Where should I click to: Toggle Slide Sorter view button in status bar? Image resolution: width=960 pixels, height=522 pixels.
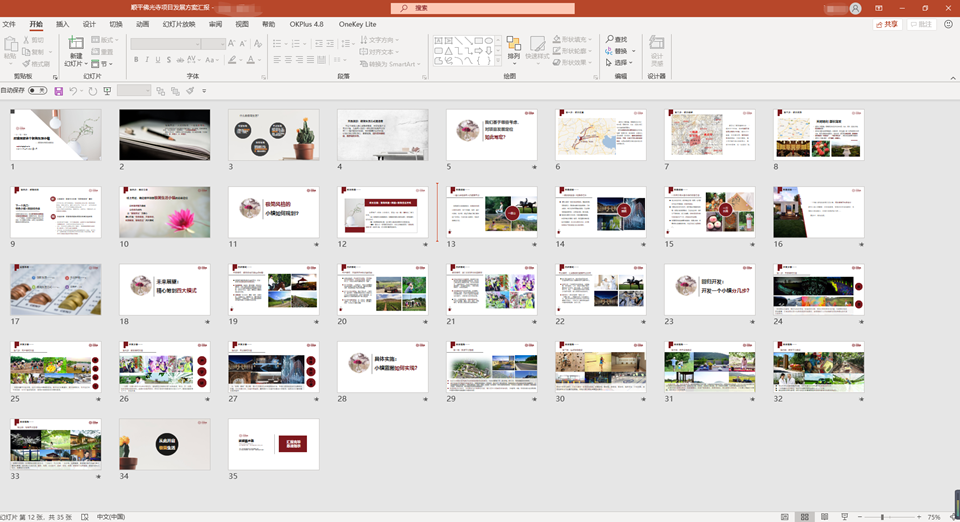(805, 517)
